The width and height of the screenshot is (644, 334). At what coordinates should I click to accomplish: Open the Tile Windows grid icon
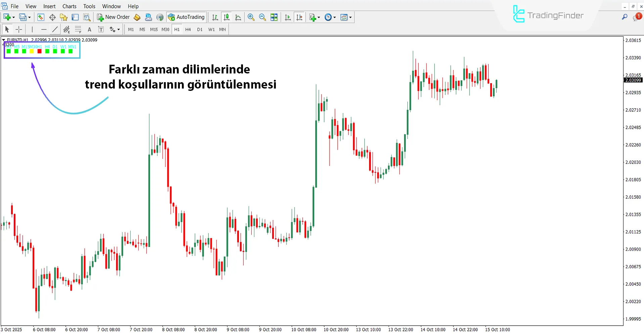[274, 17]
